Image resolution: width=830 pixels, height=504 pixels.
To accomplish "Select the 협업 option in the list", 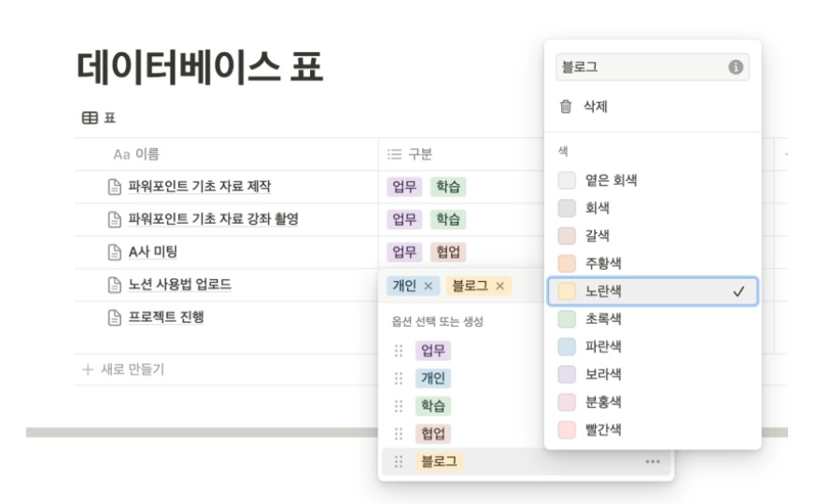I will 433,434.
